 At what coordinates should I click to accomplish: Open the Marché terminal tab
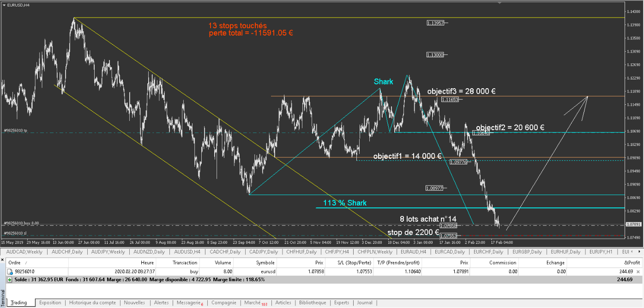click(x=255, y=303)
